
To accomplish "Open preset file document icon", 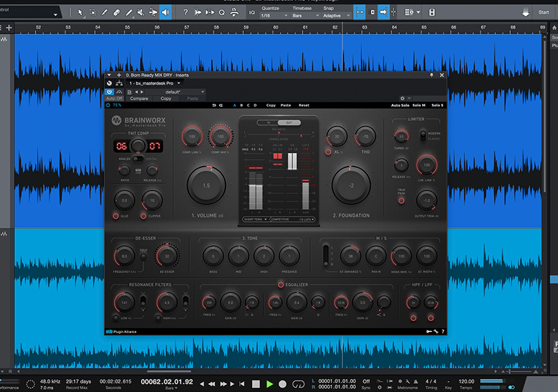I will (x=129, y=92).
